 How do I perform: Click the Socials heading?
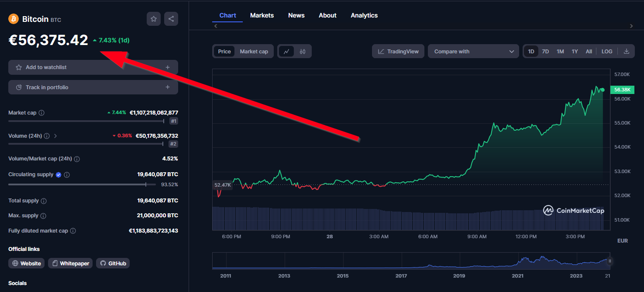coord(17,283)
